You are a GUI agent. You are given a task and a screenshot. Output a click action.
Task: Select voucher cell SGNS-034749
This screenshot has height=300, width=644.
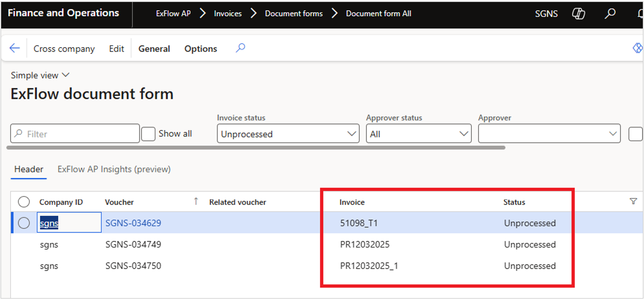(133, 244)
